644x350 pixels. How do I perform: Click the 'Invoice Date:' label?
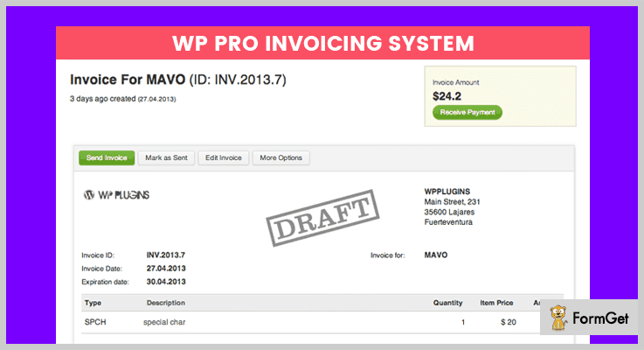click(x=102, y=269)
